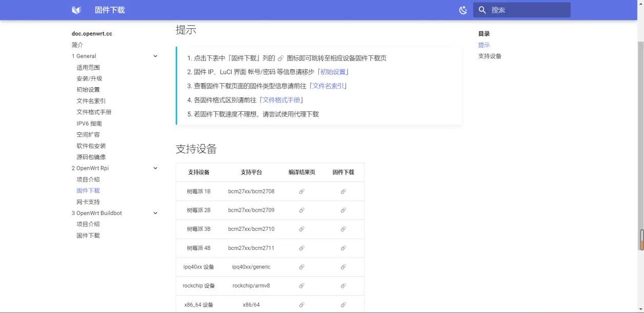Click 树莓派 4B device name cell
644x313 pixels.
[199, 248]
